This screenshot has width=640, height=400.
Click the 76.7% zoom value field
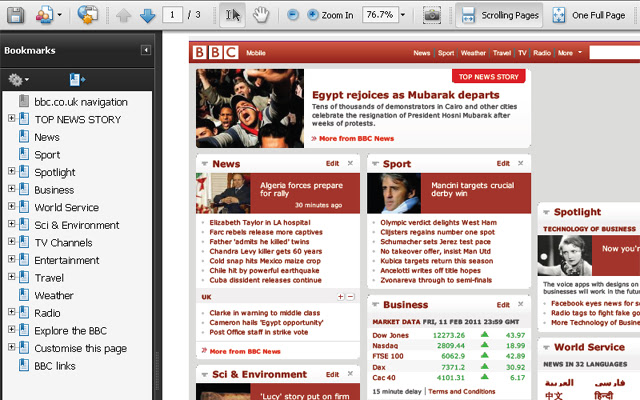coord(380,15)
